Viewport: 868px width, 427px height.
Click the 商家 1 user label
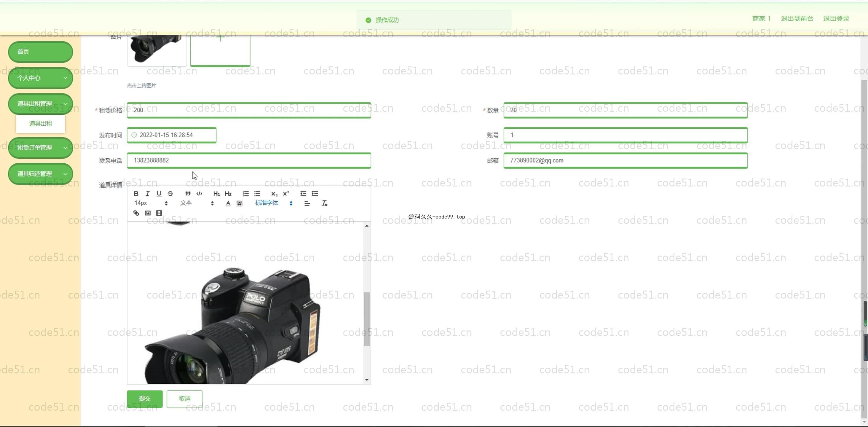761,19
